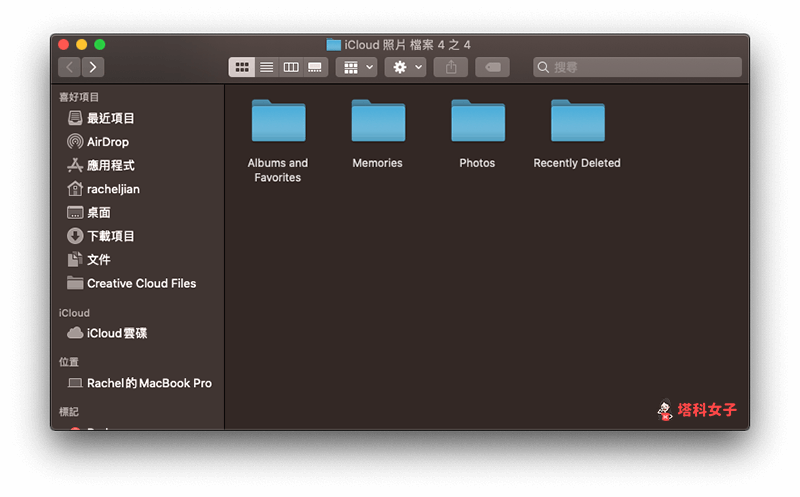Select Rachel的 MacBook Pro in the sidebar

137,383
